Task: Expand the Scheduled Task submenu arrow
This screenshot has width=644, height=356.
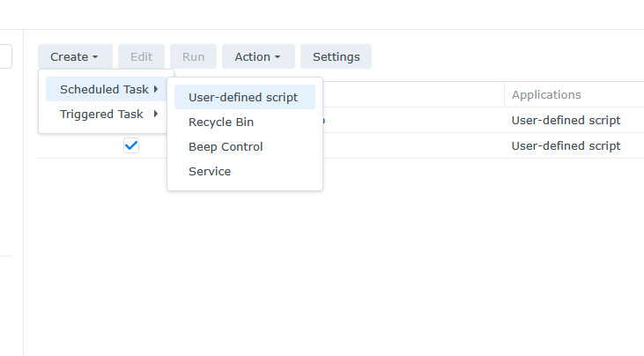Action: tap(156, 89)
